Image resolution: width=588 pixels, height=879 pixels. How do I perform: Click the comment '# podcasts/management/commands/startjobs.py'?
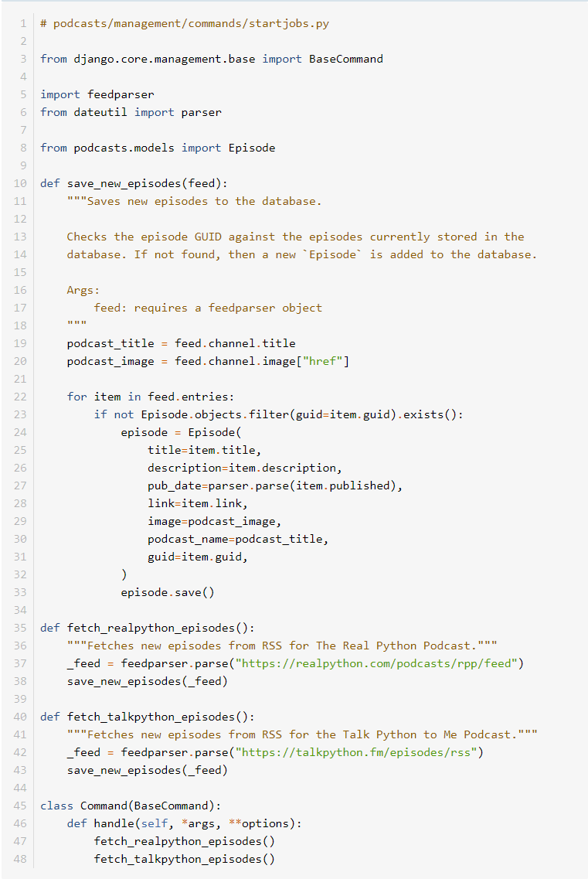point(185,23)
